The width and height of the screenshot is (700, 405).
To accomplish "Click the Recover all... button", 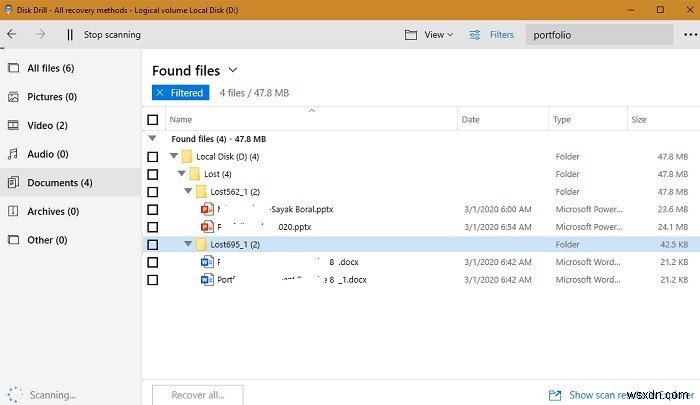I will coord(198,395).
